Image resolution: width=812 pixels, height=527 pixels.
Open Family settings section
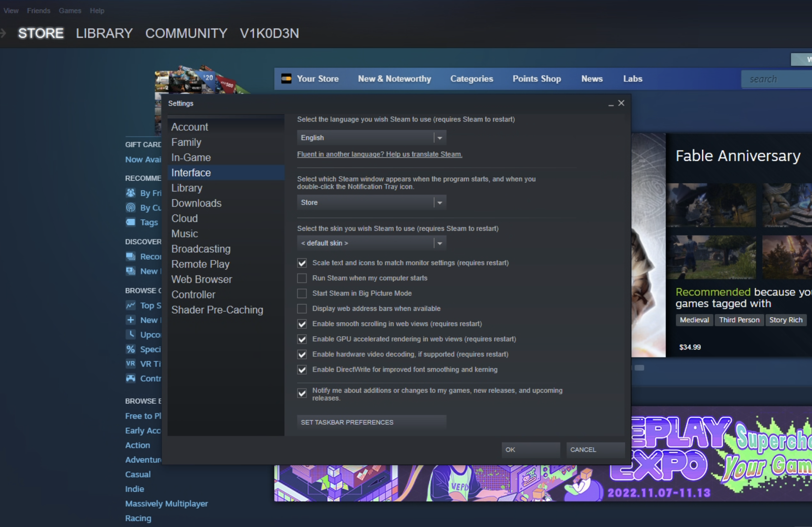(186, 142)
